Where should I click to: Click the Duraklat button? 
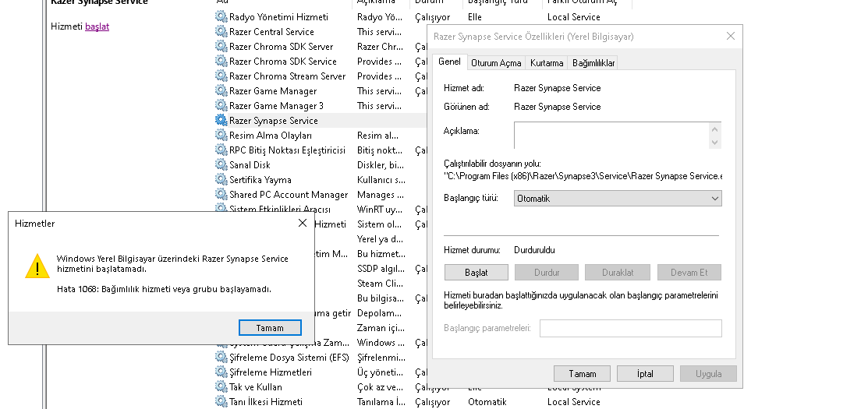pos(618,273)
